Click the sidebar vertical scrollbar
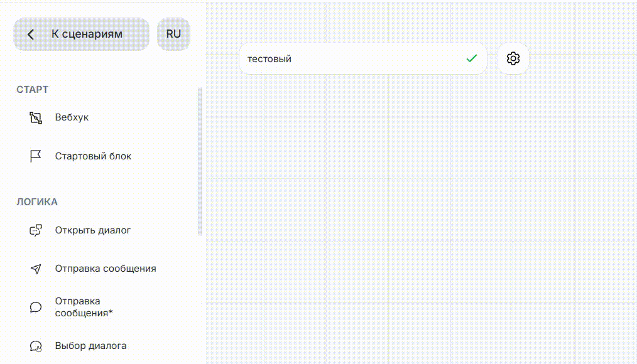This screenshot has height=364, width=637. 200,161
